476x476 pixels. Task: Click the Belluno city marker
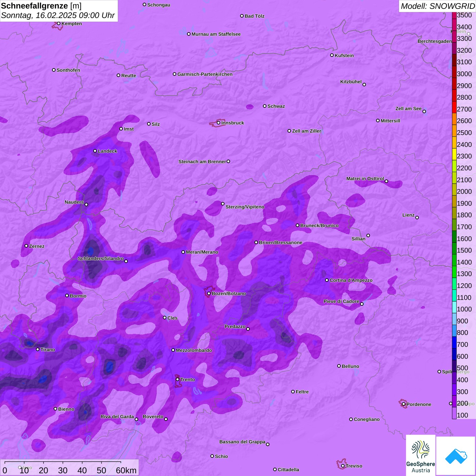[339, 366]
